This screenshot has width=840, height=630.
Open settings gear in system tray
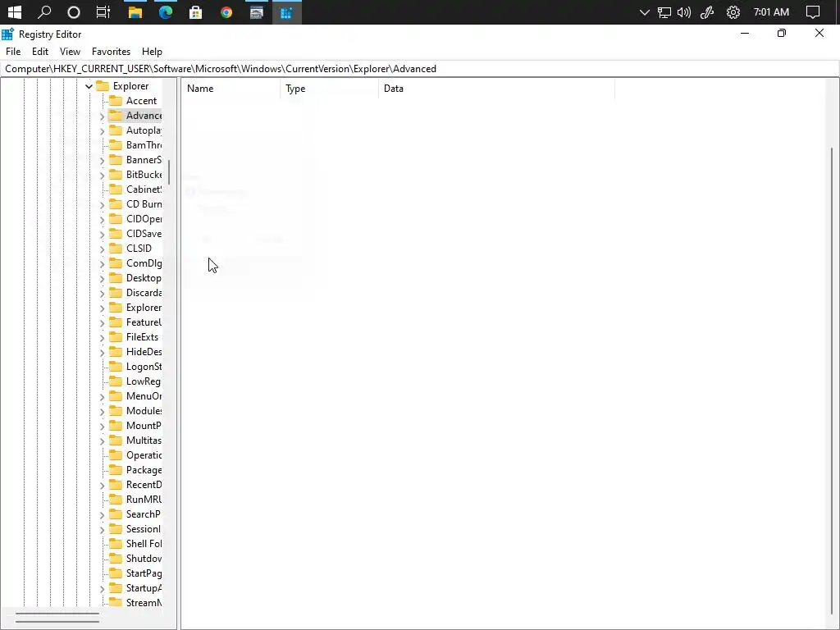(x=733, y=12)
